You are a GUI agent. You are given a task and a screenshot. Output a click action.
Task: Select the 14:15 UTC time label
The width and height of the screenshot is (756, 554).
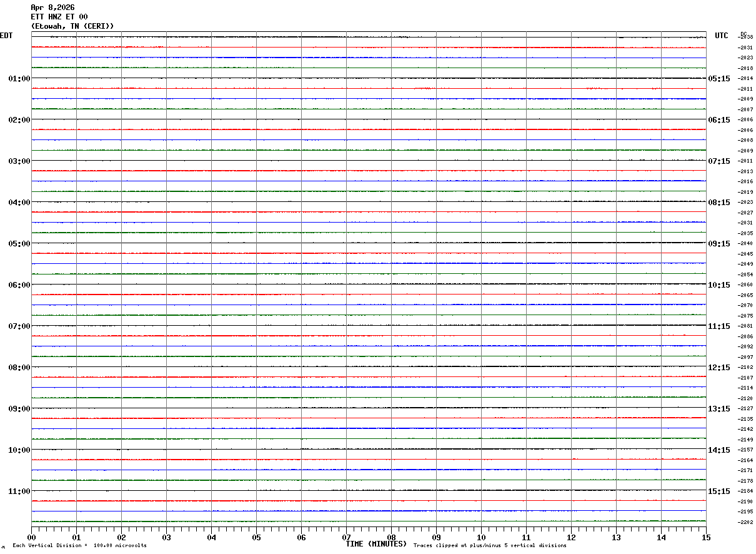(719, 450)
